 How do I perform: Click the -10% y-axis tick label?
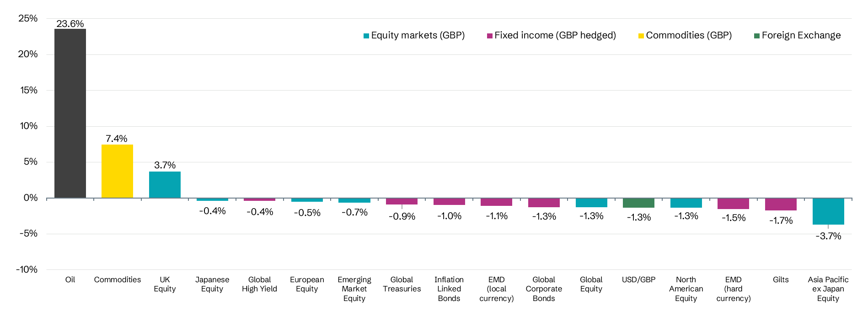point(27,269)
